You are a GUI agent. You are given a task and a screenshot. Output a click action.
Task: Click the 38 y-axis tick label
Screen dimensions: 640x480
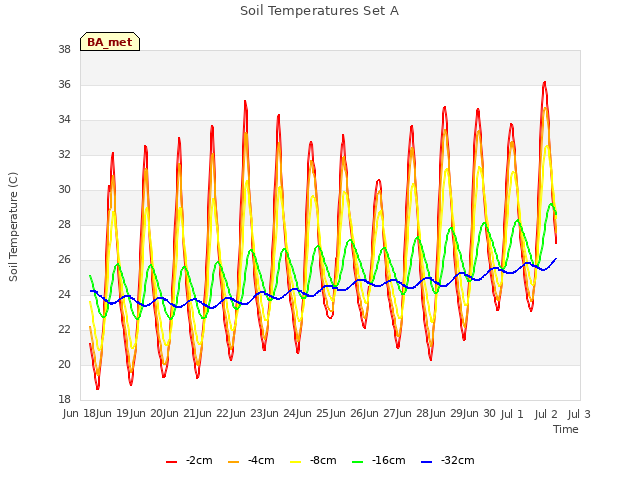[64, 50]
